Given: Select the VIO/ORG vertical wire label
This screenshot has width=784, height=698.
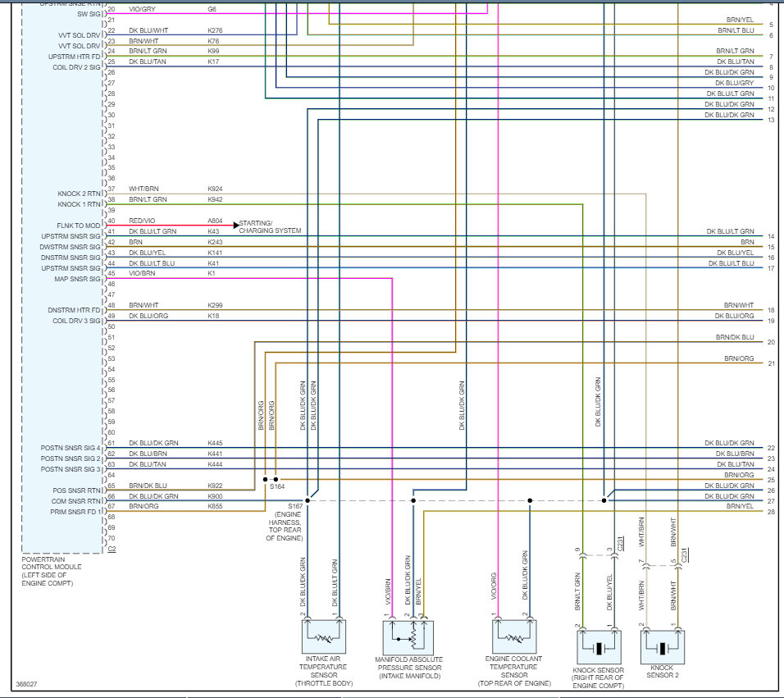Looking at the screenshot, I should 494,586.
